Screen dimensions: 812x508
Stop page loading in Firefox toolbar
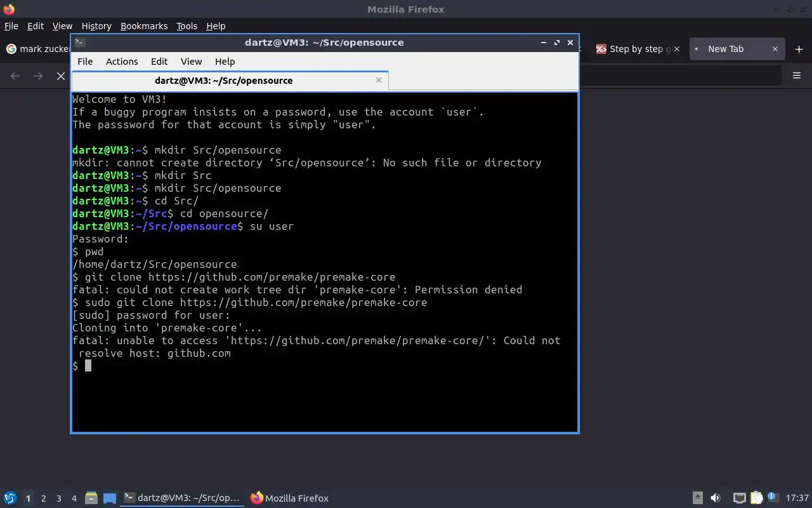(x=61, y=76)
